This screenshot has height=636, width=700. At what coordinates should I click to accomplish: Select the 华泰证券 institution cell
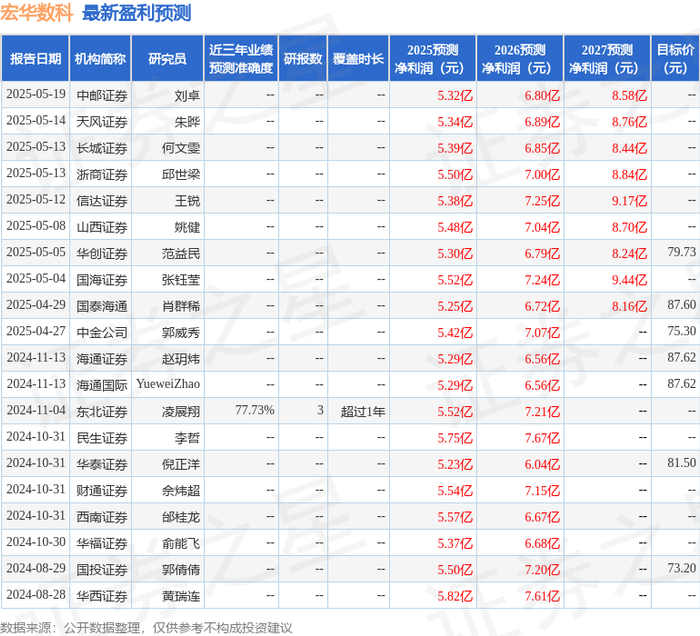coord(102,464)
